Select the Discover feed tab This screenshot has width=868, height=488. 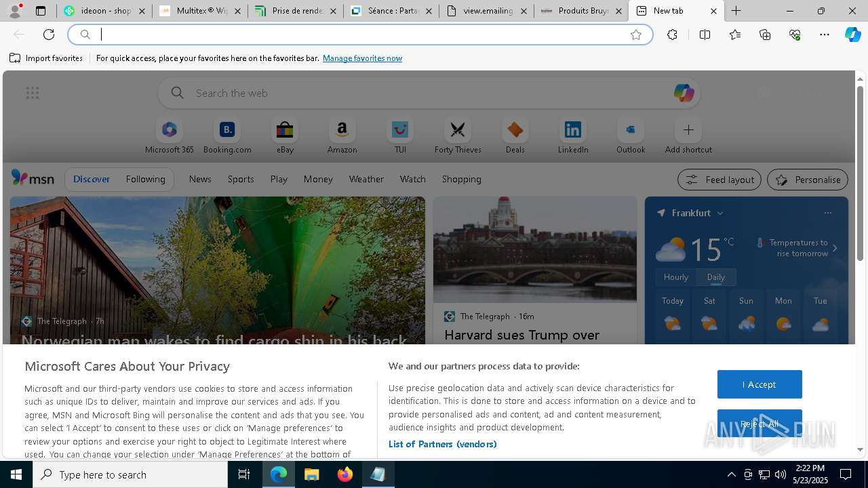[92, 179]
